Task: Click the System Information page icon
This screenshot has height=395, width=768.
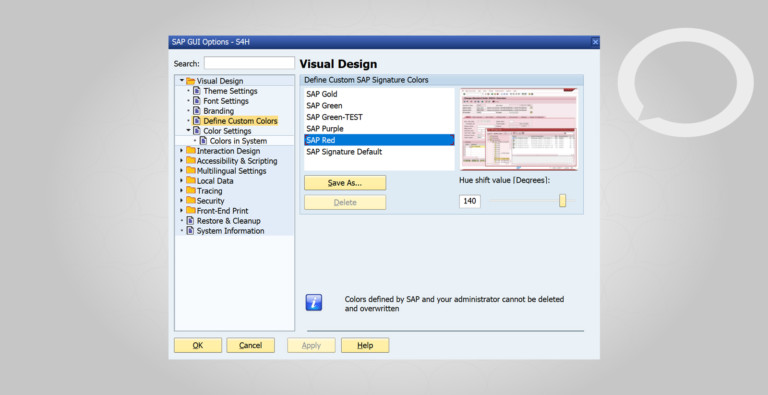Action: pyautogui.click(x=191, y=230)
